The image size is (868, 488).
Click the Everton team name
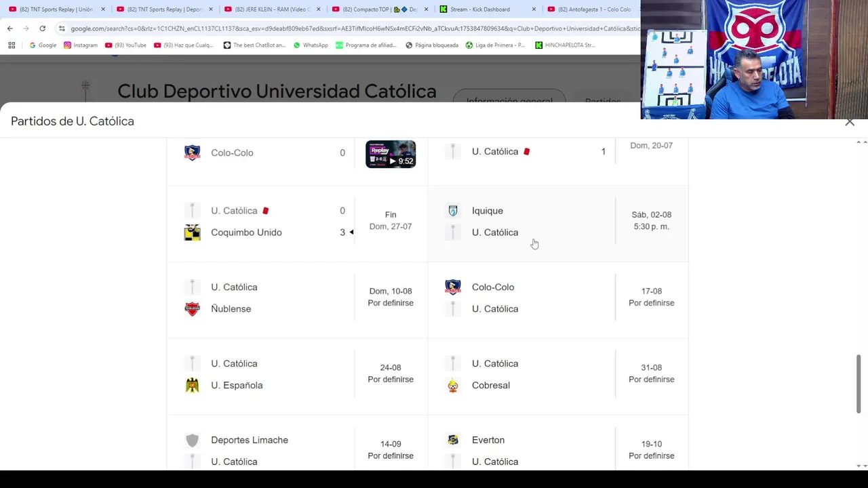pyautogui.click(x=488, y=441)
